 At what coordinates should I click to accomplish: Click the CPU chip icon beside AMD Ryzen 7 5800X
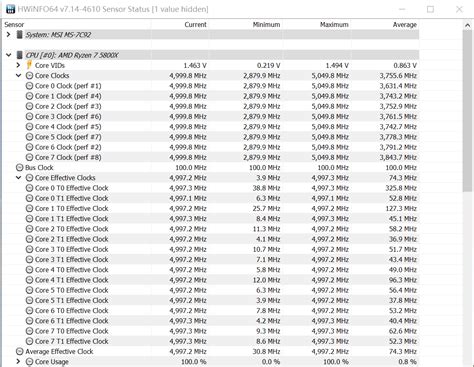pyautogui.click(x=20, y=55)
